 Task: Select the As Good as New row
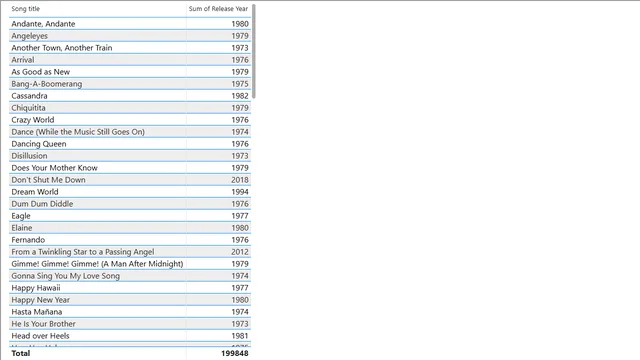coord(130,72)
